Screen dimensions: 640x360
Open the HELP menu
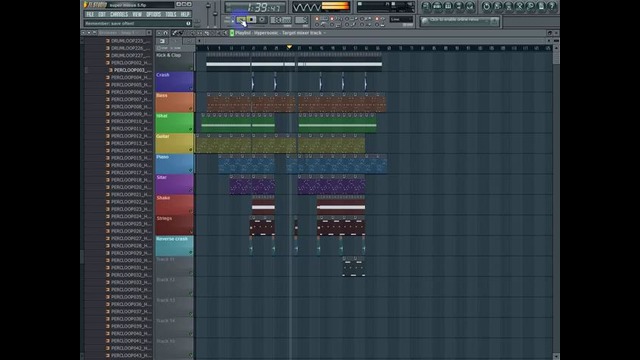[185, 14]
